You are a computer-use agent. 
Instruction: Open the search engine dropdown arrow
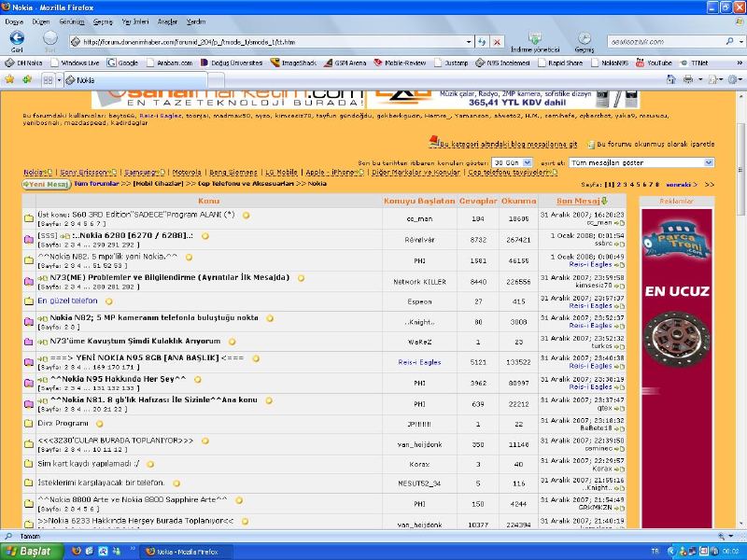tap(740, 41)
